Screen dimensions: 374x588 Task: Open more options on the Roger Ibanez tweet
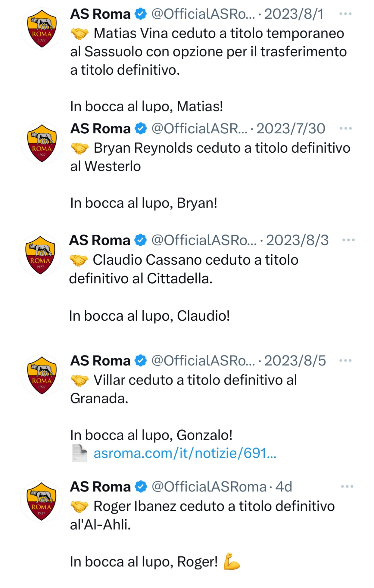347,487
